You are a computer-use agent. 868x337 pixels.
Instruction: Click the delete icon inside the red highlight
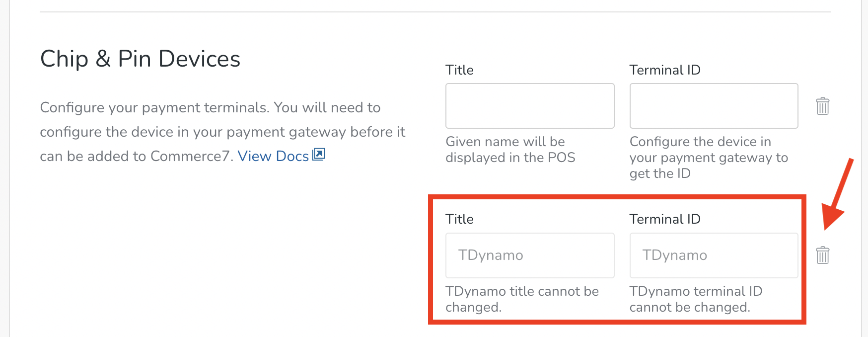click(x=822, y=255)
